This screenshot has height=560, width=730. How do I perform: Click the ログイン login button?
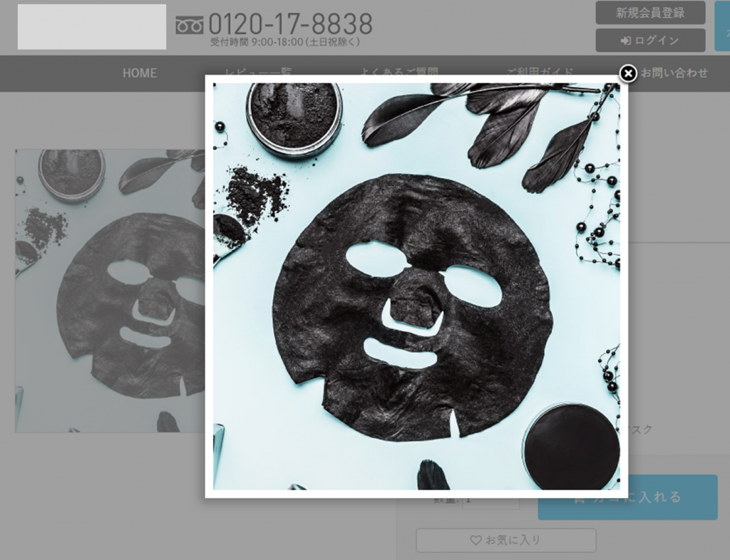click(650, 41)
